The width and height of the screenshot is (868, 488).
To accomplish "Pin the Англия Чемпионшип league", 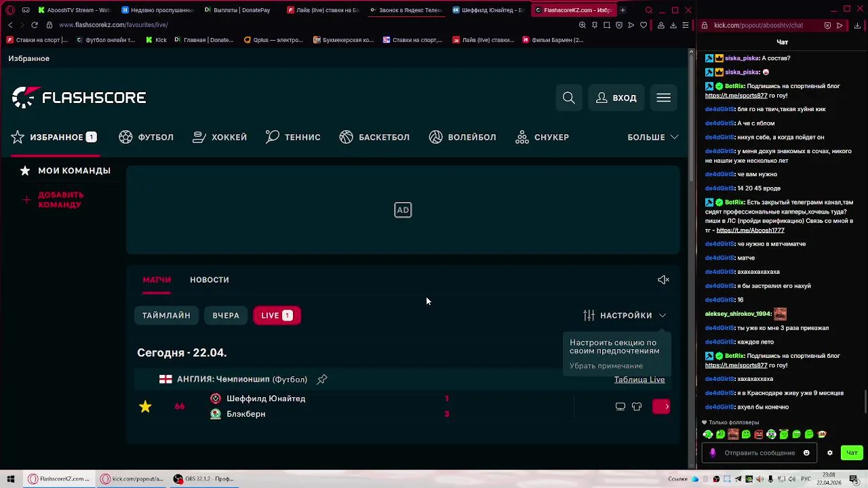I will [x=322, y=380].
